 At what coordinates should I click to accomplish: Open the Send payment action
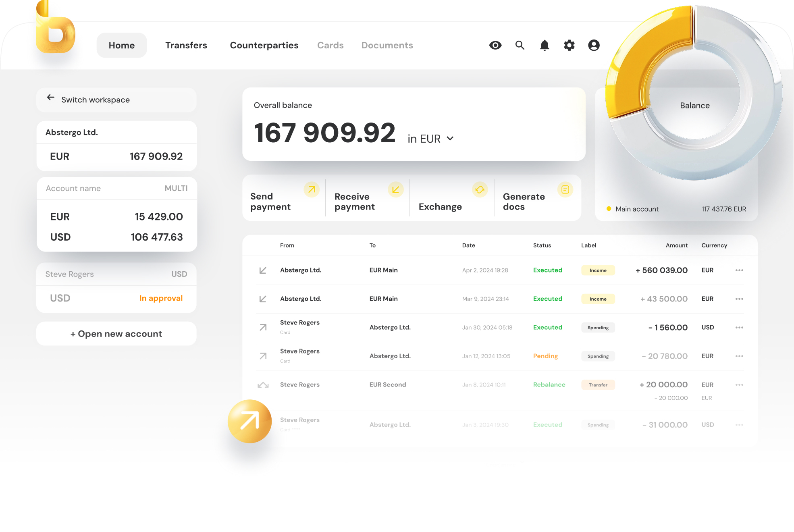click(x=270, y=202)
